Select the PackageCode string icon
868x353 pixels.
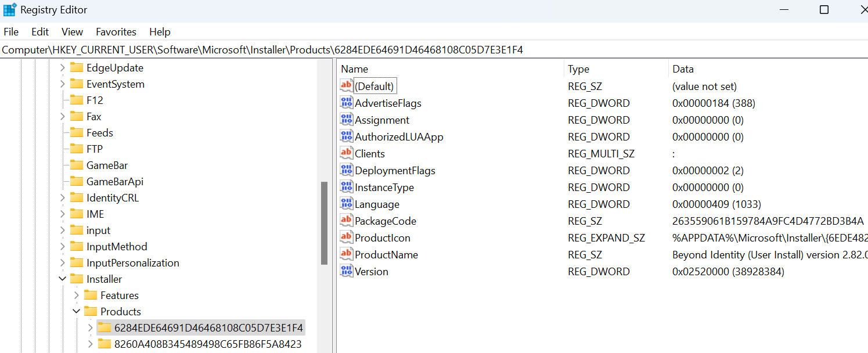pos(346,221)
